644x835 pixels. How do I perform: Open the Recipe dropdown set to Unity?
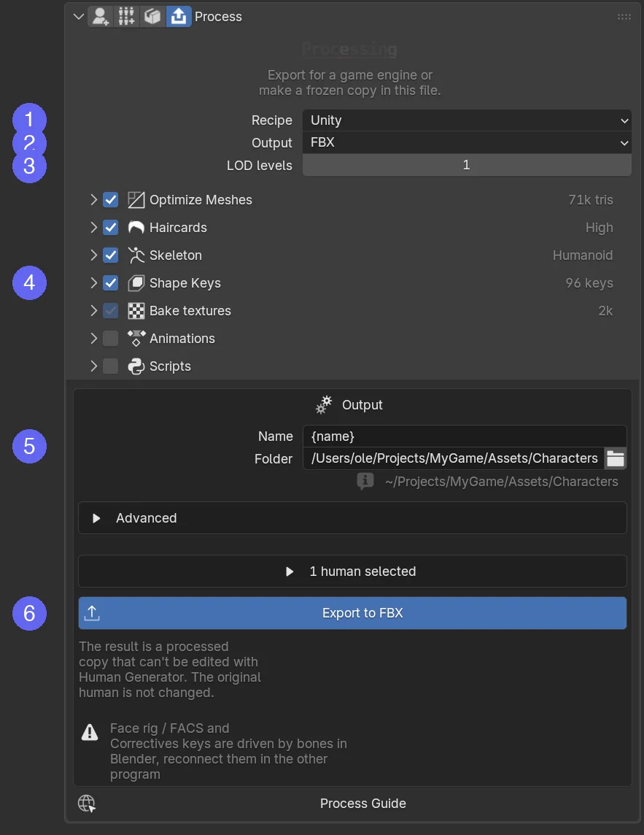click(x=467, y=120)
